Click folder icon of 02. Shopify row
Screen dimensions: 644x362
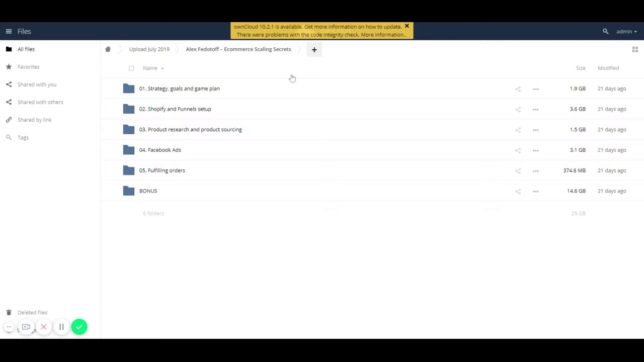[128, 109]
